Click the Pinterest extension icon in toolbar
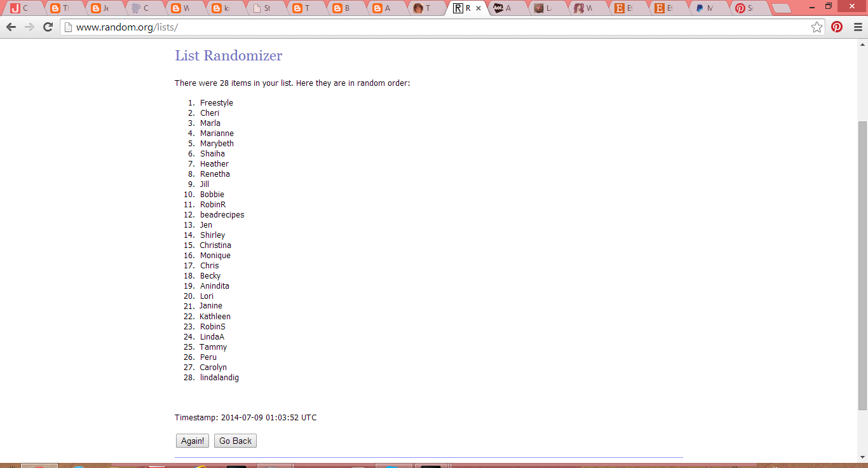 [837, 27]
